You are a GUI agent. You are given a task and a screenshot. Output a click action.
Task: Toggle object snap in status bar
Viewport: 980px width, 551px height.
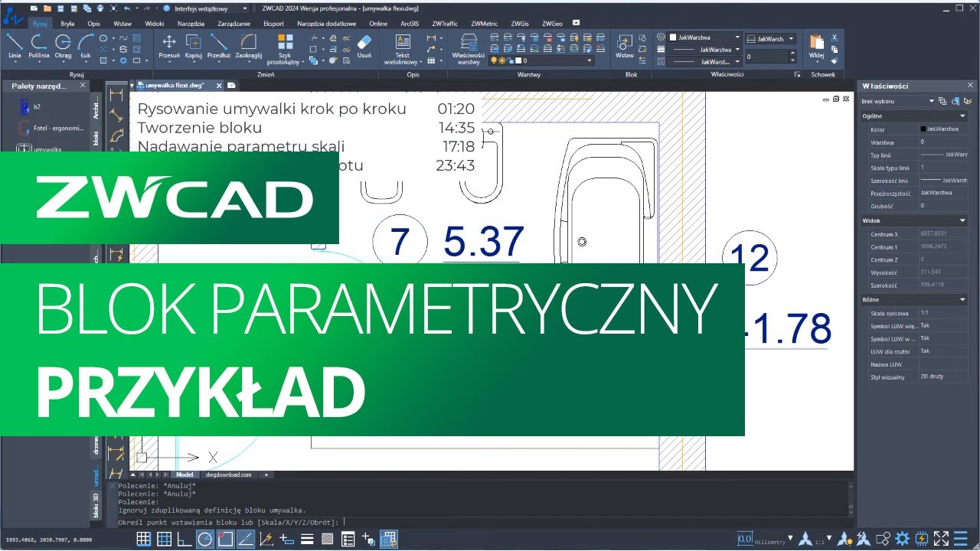[x=225, y=539]
